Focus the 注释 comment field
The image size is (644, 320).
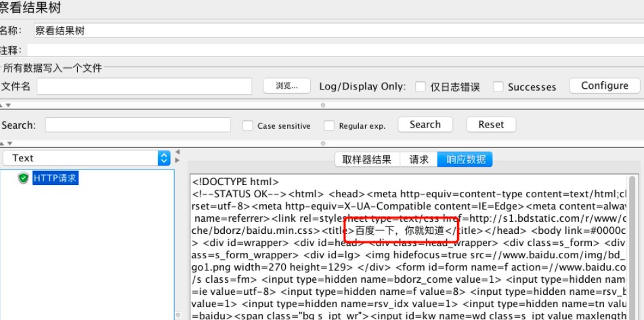click(336, 50)
